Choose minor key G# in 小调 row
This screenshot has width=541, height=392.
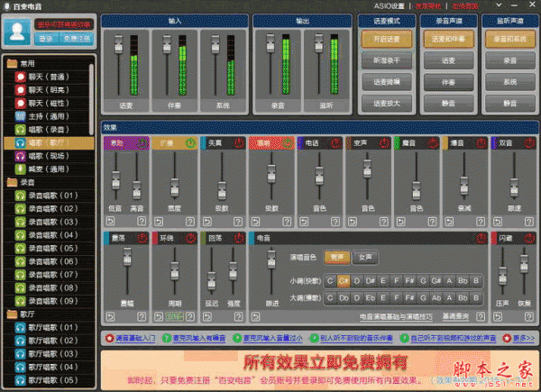pyautogui.click(x=436, y=281)
